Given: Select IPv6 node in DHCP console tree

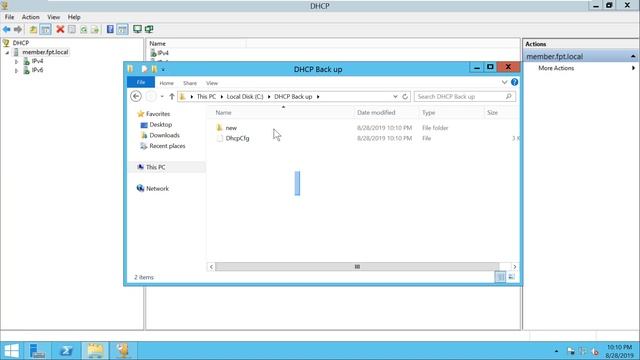Looking at the screenshot, I should pos(37,70).
